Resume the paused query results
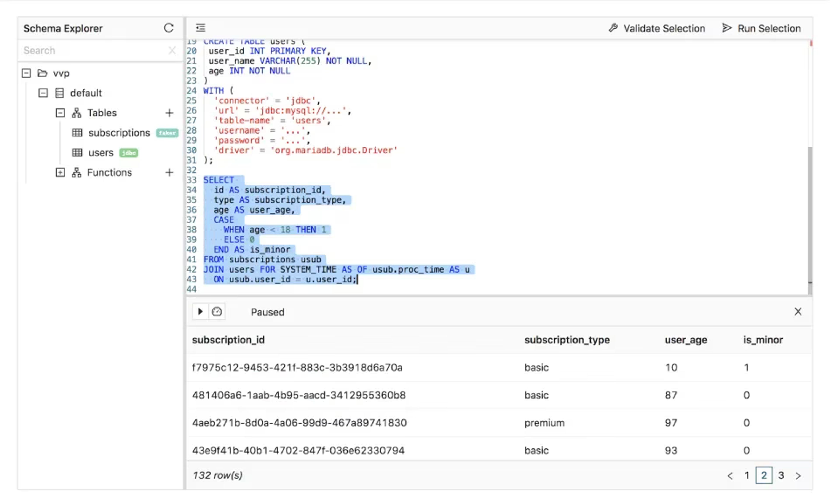Viewport: 830px width, 504px height. coord(200,312)
